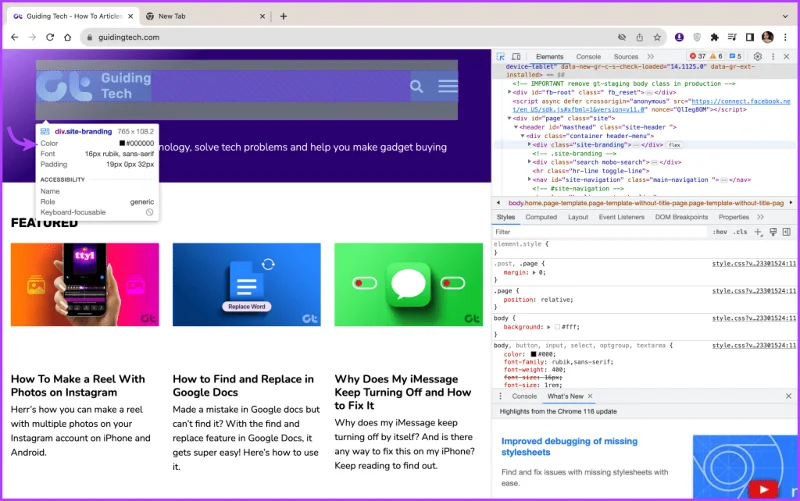The width and height of the screenshot is (800, 501).
Task: Close the DevTools bottom drawer
Action: coord(788,396)
